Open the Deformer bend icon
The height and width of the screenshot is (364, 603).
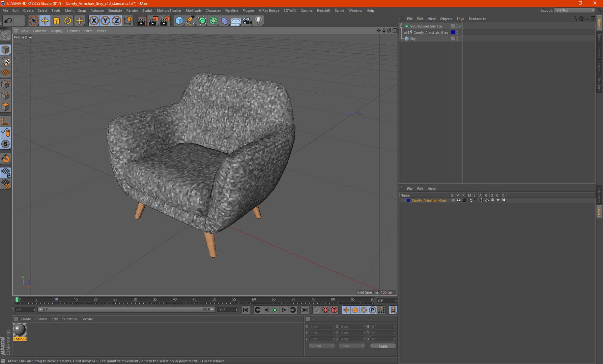pos(225,21)
